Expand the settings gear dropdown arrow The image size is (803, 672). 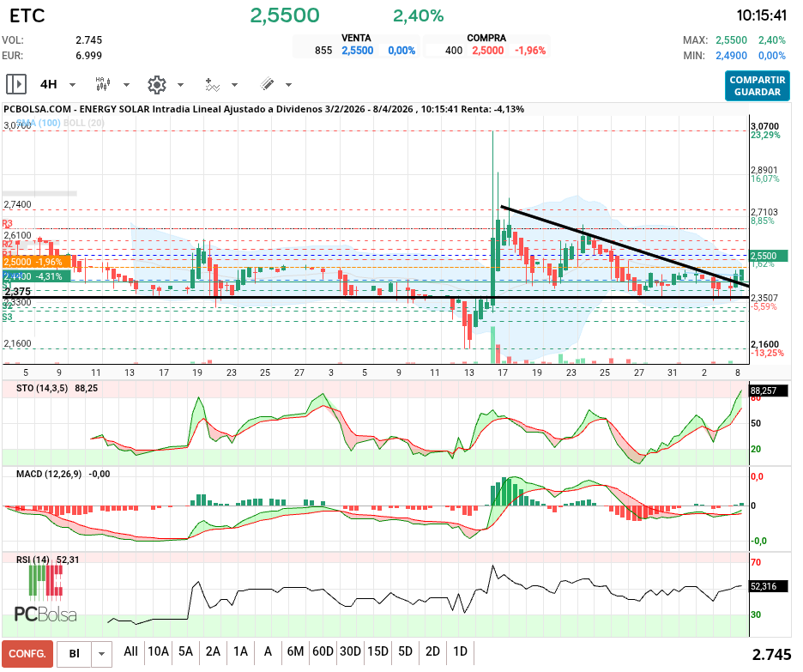(180, 85)
